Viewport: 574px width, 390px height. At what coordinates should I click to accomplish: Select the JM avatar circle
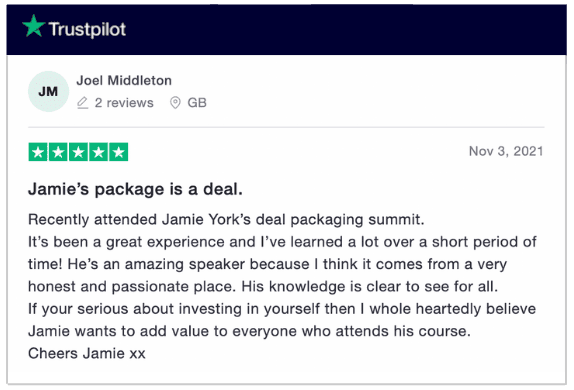pos(48,91)
